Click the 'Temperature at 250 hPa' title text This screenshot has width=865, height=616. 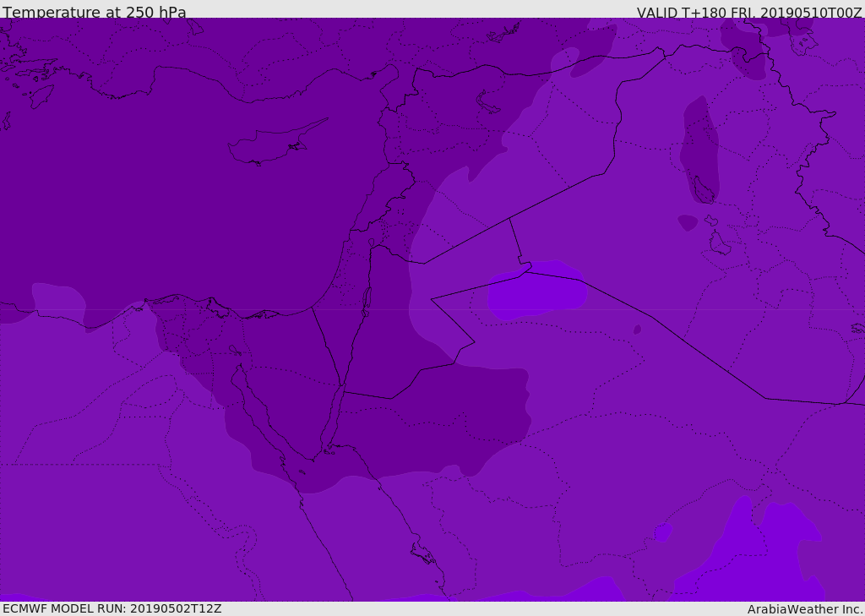tap(95, 12)
